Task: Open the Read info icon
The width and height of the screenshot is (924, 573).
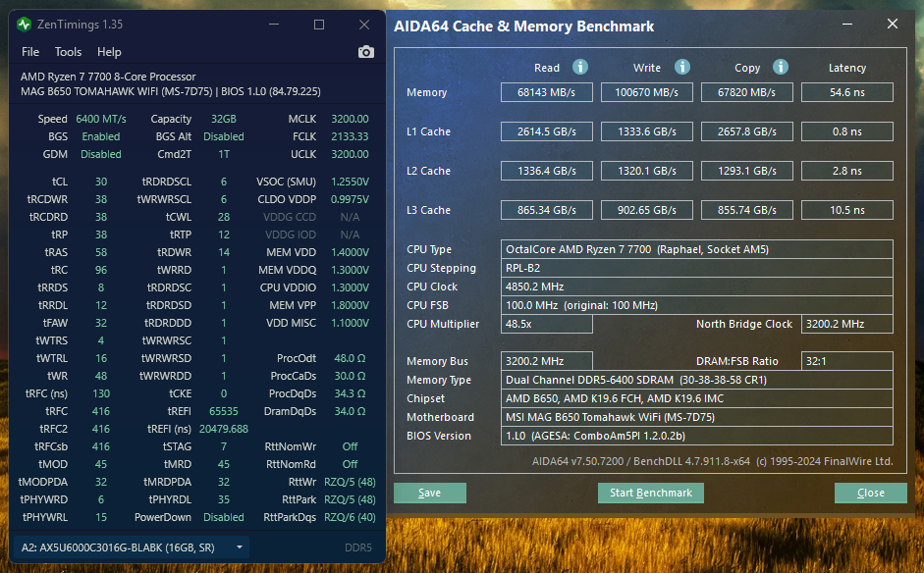Action: [580, 67]
